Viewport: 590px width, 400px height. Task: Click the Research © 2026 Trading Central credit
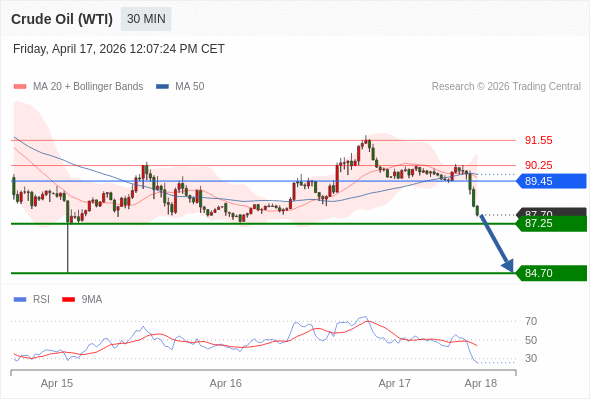click(506, 87)
